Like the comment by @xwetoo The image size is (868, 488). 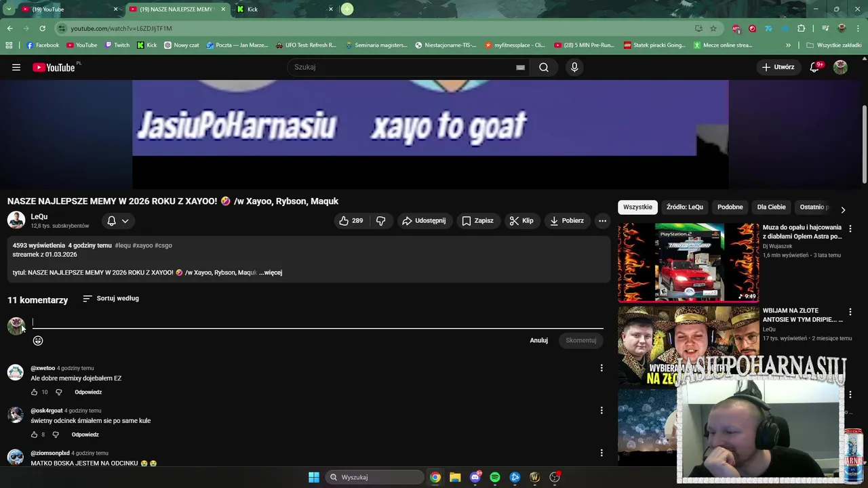35,392
